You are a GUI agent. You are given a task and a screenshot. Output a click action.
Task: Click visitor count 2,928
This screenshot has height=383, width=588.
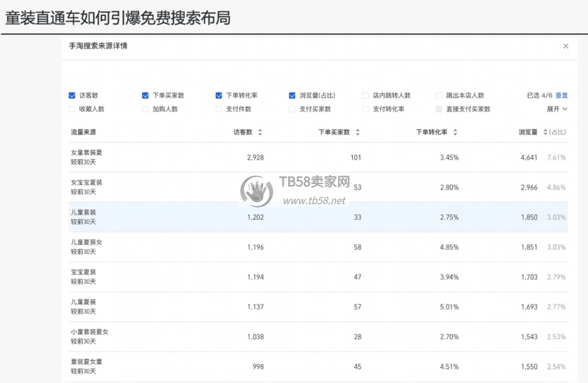point(255,158)
